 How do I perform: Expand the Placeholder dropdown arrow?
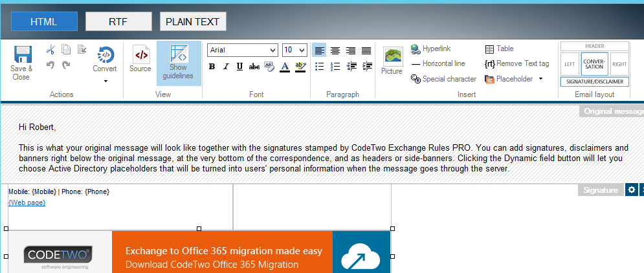(540, 78)
